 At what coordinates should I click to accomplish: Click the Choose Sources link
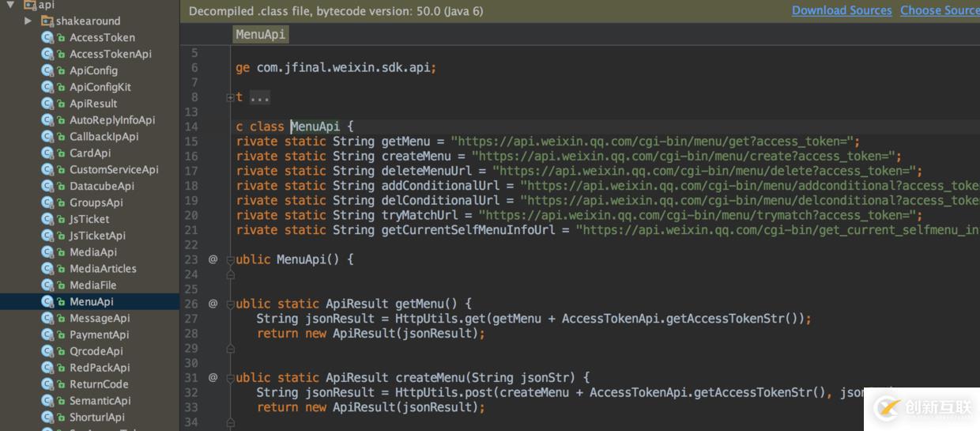point(940,10)
